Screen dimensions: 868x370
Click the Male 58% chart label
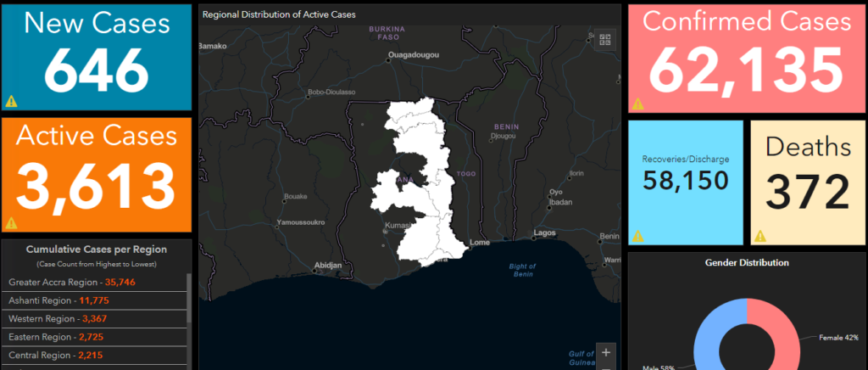(659, 367)
